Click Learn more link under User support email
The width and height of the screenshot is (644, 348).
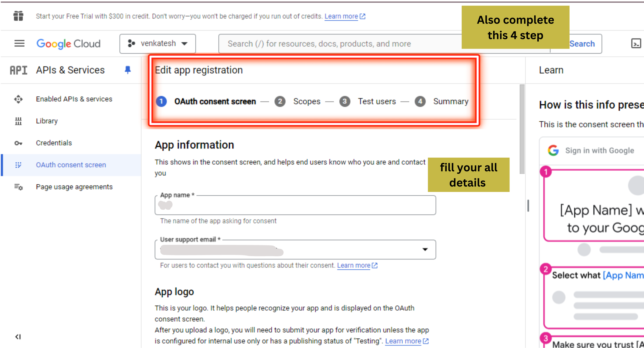coord(354,265)
